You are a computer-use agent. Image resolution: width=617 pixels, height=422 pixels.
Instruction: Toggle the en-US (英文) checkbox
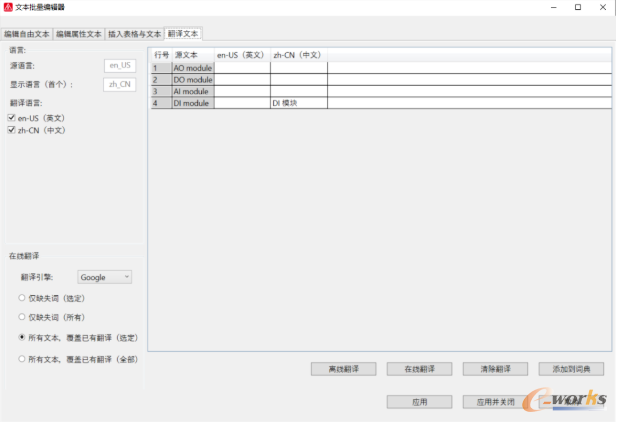[11, 118]
